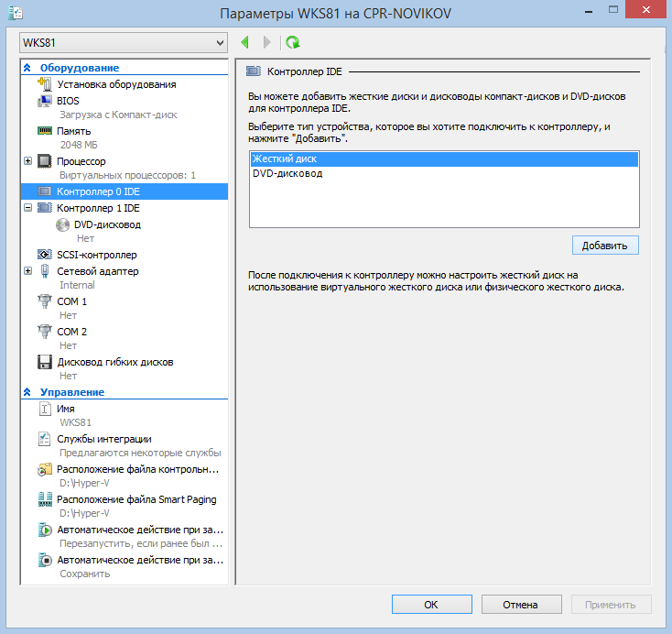Click the BIOS chip icon
This screenshot has width=672, height=634.
tap(44, 100)
